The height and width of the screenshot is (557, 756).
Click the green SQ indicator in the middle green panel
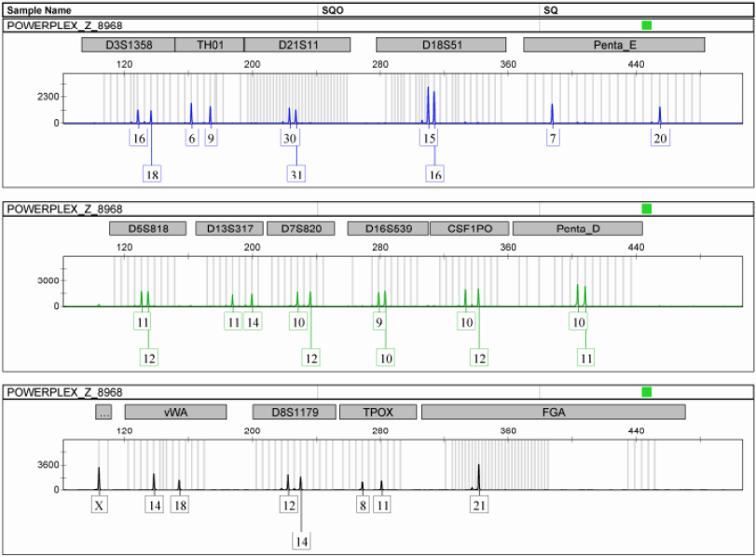pos(646,209)
